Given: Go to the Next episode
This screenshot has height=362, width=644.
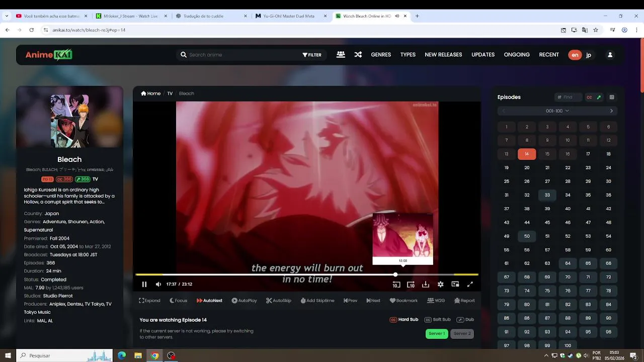Looking at the screenshot, I should pyautogui.click(x=373, y=301).
